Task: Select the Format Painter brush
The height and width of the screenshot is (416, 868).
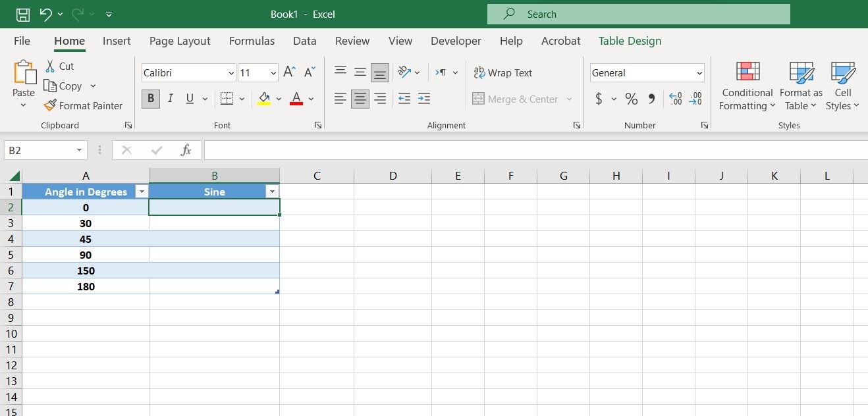Action: pyautogui.click(x=83, y=105)
